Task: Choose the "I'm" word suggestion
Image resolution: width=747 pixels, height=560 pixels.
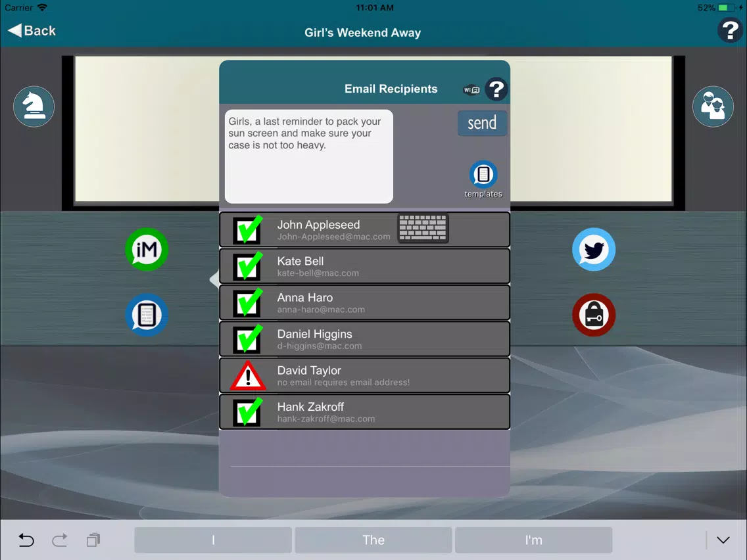Action: point(533,540)
